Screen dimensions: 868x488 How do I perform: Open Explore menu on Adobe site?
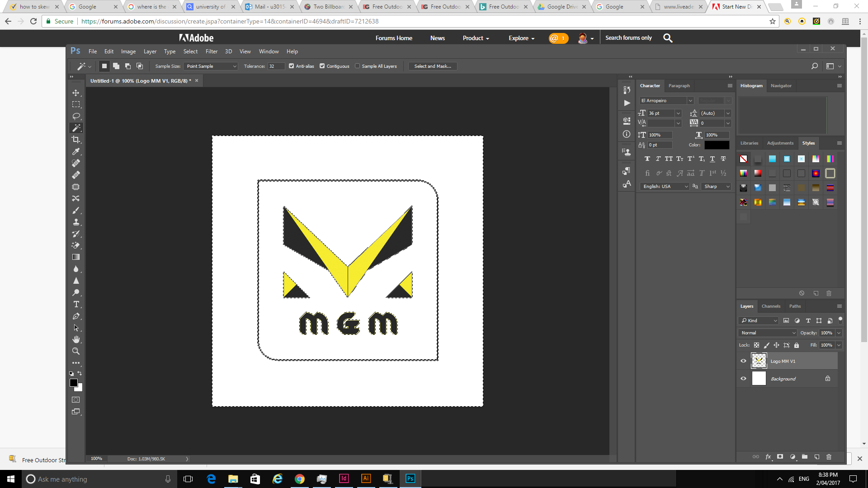[x=521, y=38]
